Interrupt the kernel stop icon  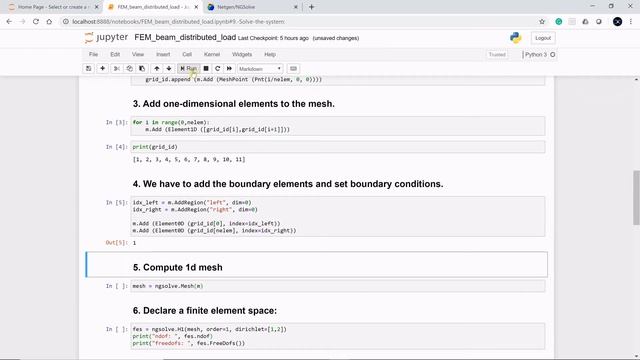coord(206,69)
